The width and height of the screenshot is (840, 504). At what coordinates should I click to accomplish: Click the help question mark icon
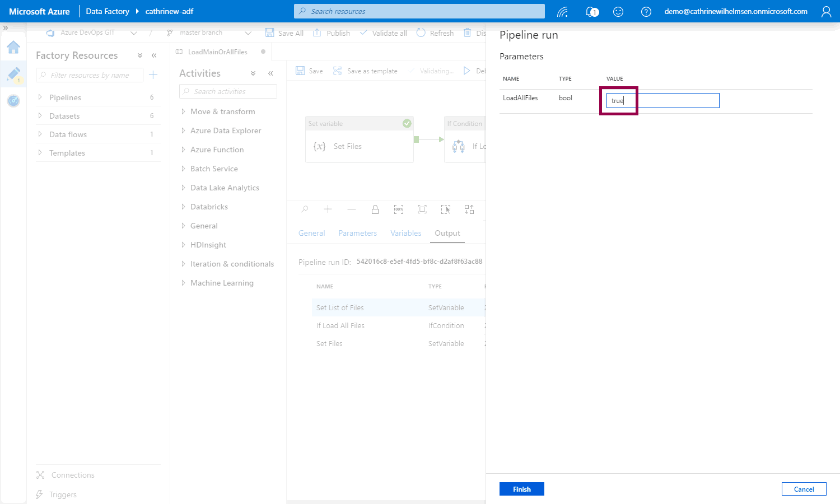coord(646,11)
